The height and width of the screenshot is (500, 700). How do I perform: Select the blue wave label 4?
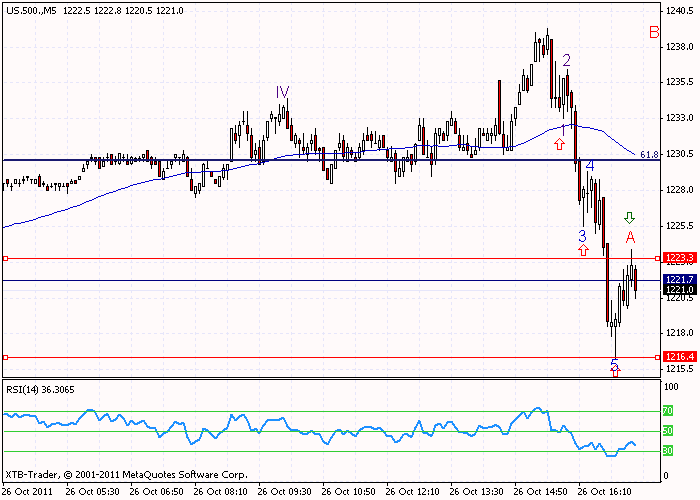(590, 166)
